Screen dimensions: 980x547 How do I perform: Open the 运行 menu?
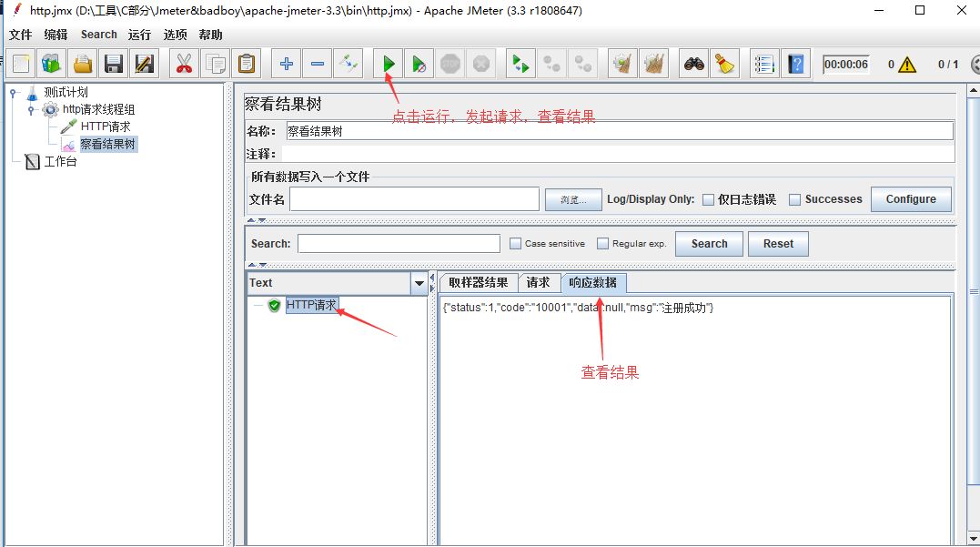pyautogui.click(x=139, y=35)
